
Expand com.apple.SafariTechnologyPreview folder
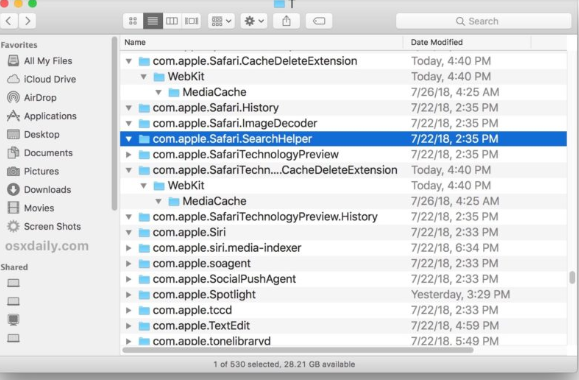129,154
